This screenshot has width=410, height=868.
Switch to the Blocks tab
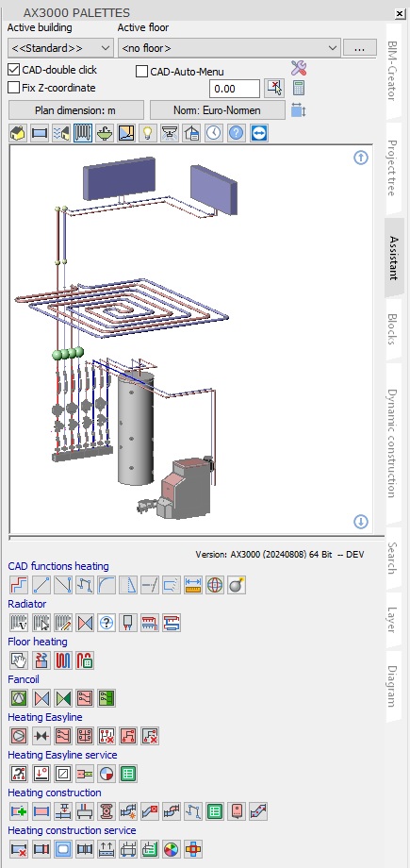(392, 329)
